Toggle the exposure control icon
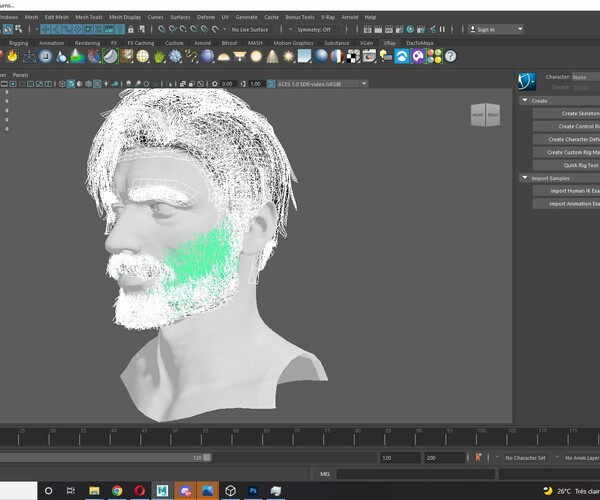Screen dimensions: 600x500 click(x=215, y=84)
